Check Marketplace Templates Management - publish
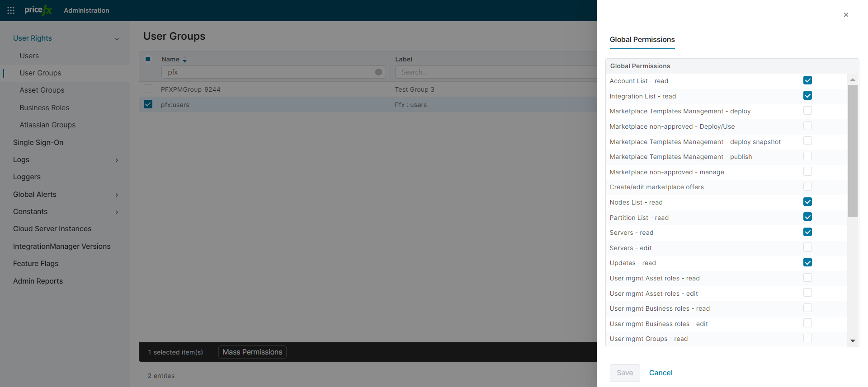This screenshot has height=387, width=868. (807, 156)
